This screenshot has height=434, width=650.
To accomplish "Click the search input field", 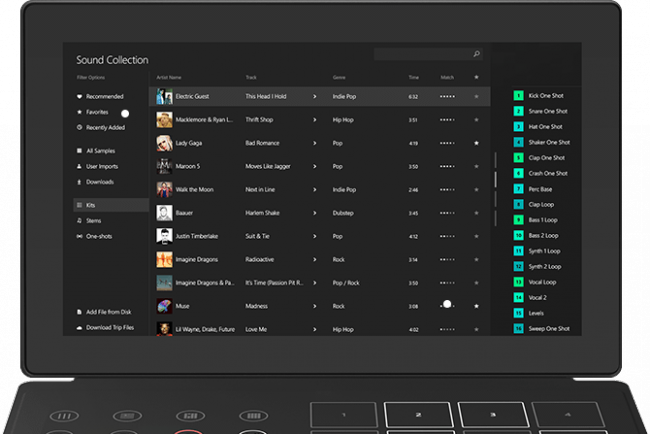I will (x=428, y=54).
